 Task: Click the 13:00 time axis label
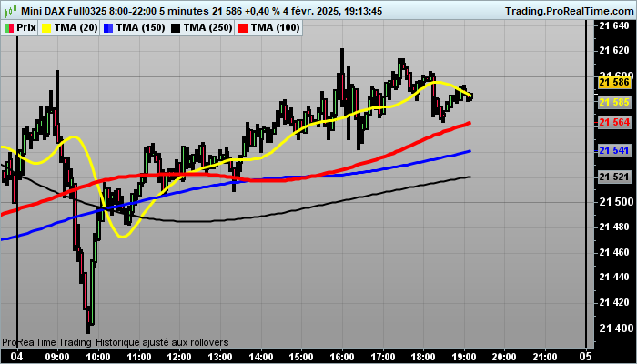220,356
